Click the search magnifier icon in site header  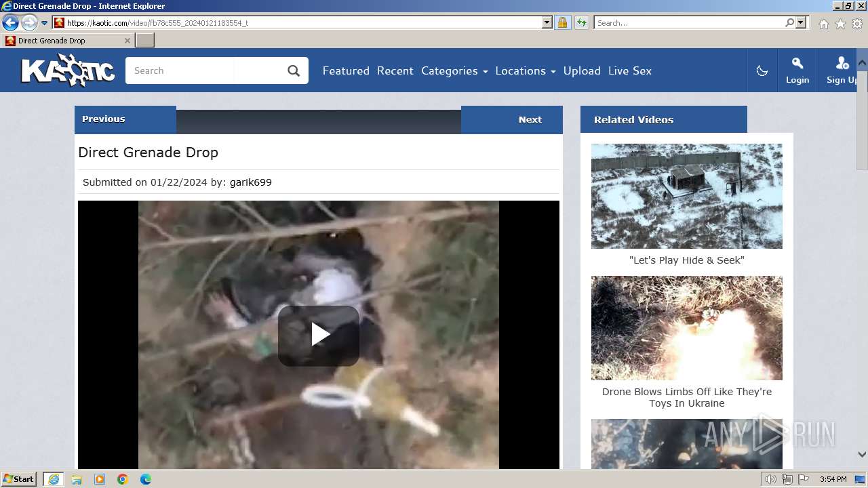click(x=294, y=70)
